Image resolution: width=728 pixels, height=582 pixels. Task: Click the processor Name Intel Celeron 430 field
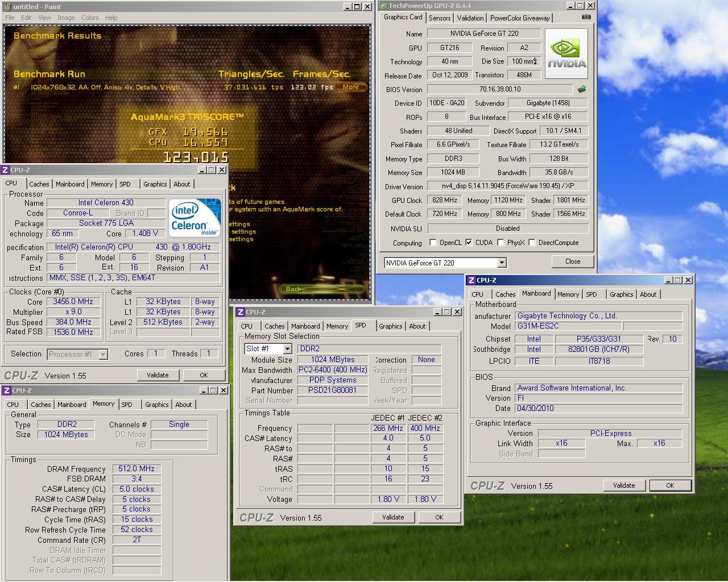[x=106, y=203]
